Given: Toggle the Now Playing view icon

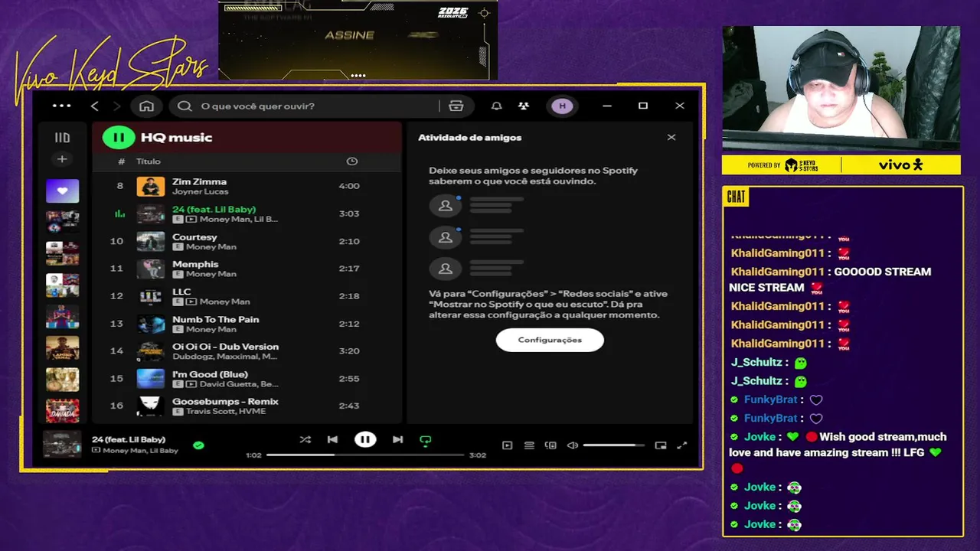Looking at the screenshot, I should pos(507,445).
